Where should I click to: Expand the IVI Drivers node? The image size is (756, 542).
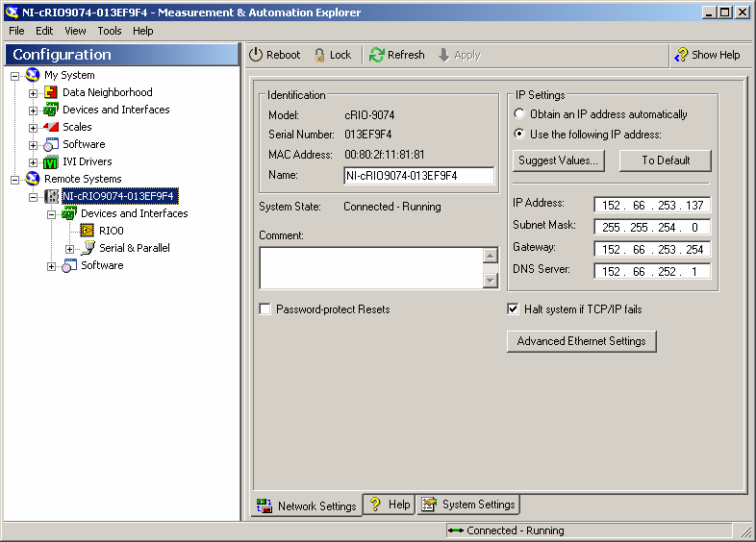(x=33, y=162)
